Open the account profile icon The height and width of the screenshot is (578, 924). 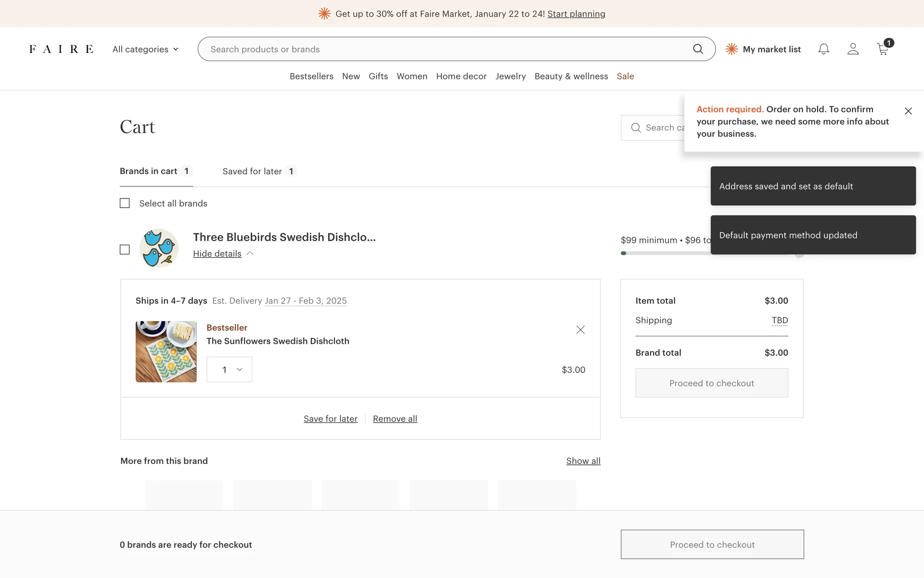click(x=853, y=49)
